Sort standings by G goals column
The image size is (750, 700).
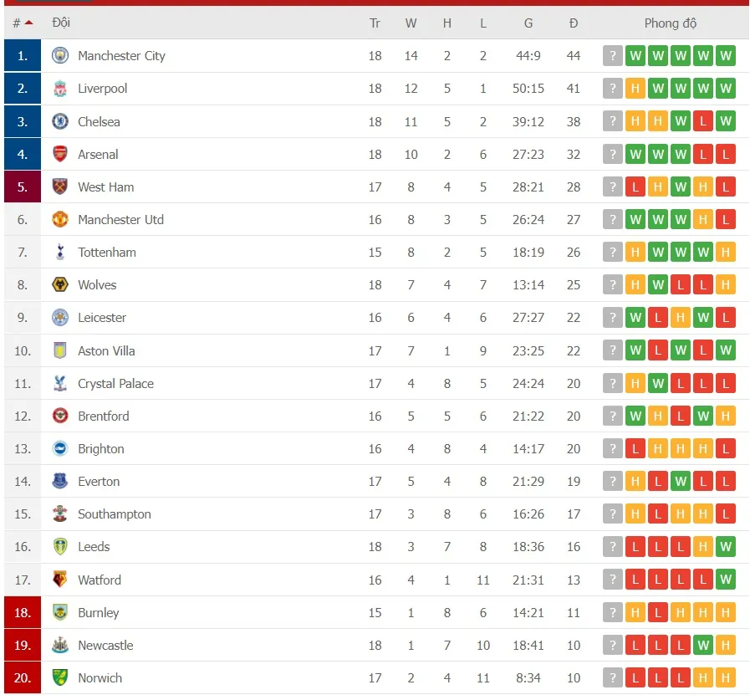pos(528,23)
